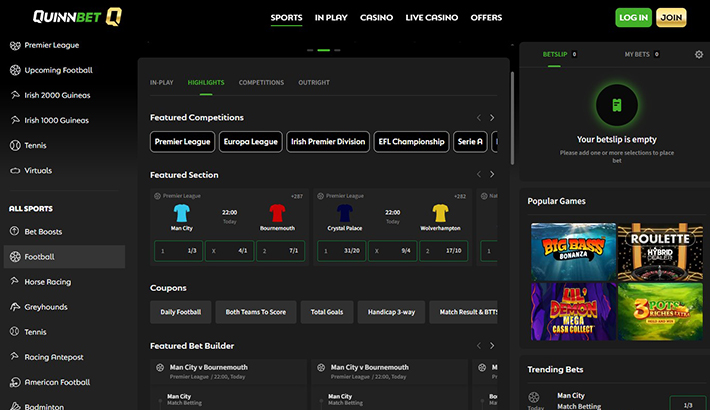The image size is (710, 410).
Task: Open Big Bass Bonanza game
Action: point(573,252)
